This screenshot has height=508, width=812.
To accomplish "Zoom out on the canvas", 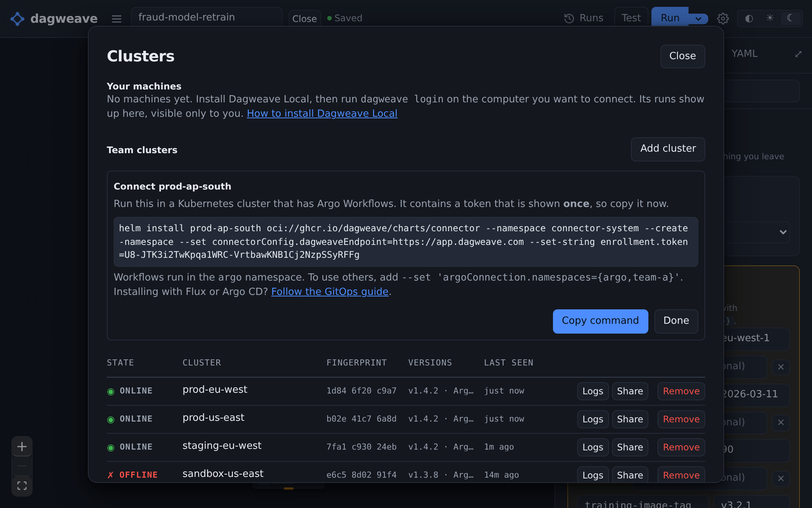I will 22,466.
